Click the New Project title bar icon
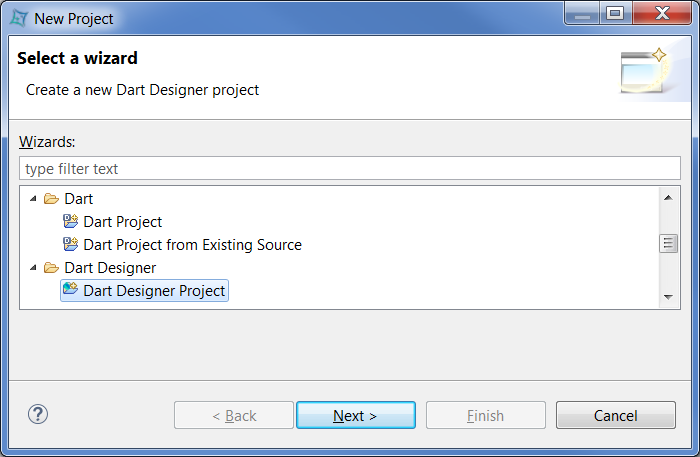This screenshot has height=457, width=700. [x=17, y=18]
